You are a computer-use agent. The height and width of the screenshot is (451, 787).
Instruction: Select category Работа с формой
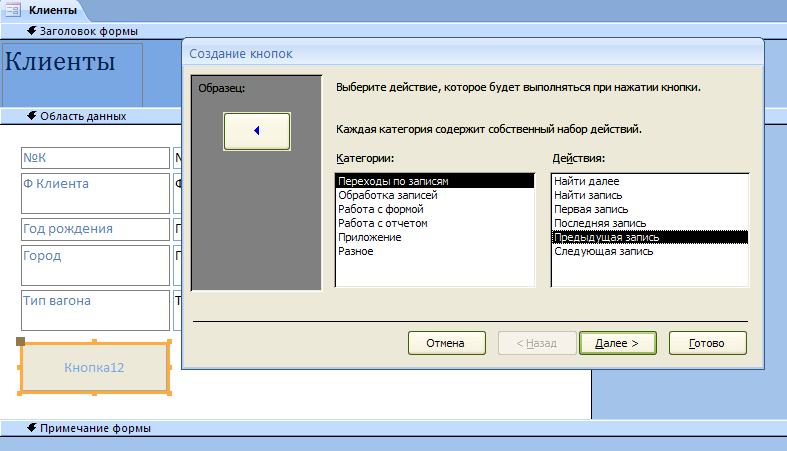435,209
